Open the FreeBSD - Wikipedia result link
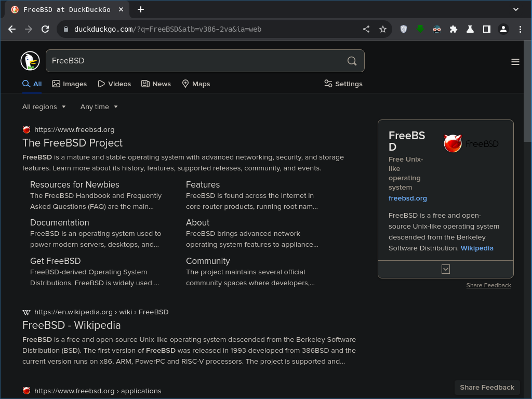Viewport: 532px width, 399px height. point(71,325)
